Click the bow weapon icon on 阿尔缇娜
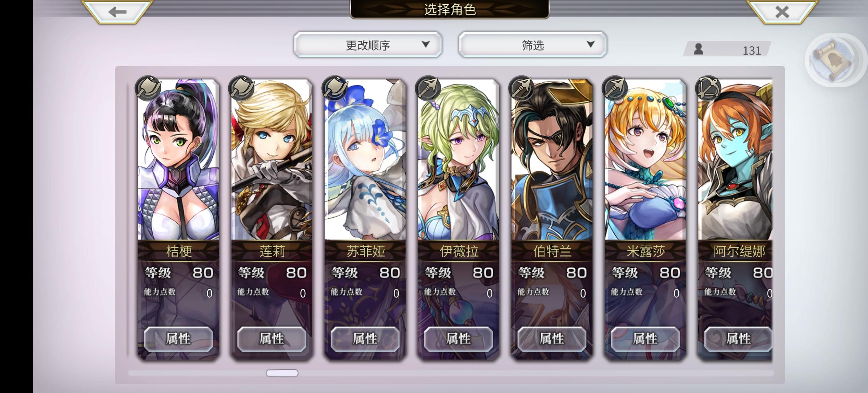The width and height of the screenshot is (868, 393). (x=708, y=88)
